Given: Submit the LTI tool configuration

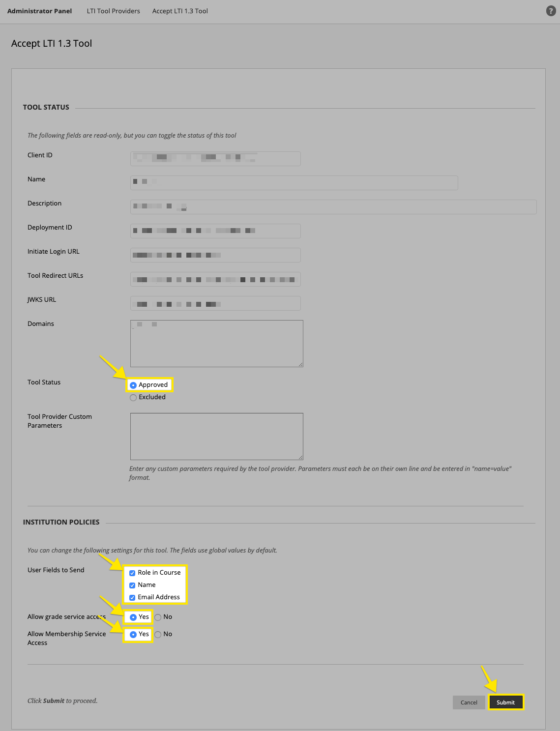Looking at the screenshot, I should (506, 702).
